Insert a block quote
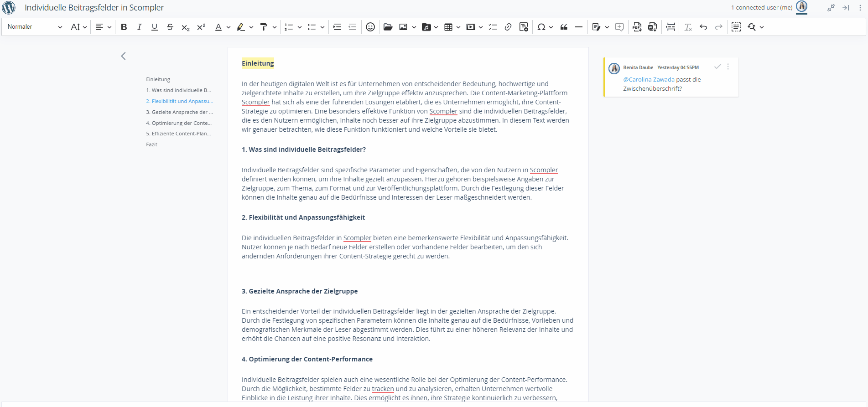The image size is (868, 407). coord(564,27)
